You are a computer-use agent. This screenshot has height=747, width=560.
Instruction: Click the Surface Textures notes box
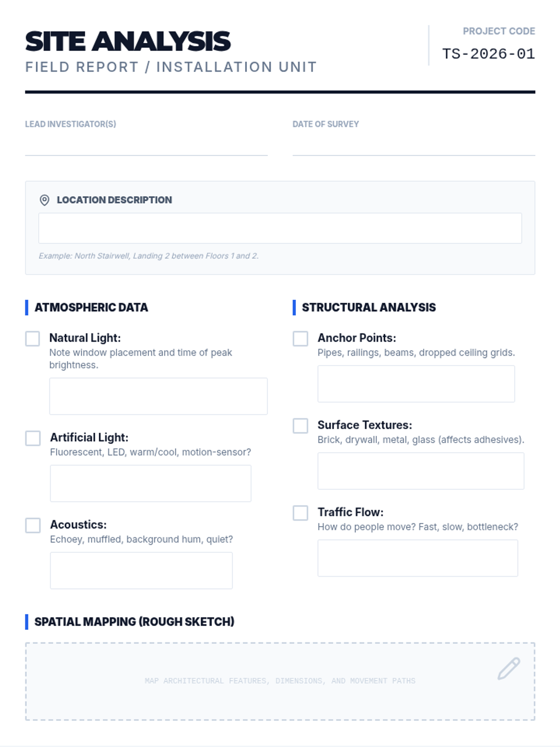pyautogui.click(x=420, y=471)
